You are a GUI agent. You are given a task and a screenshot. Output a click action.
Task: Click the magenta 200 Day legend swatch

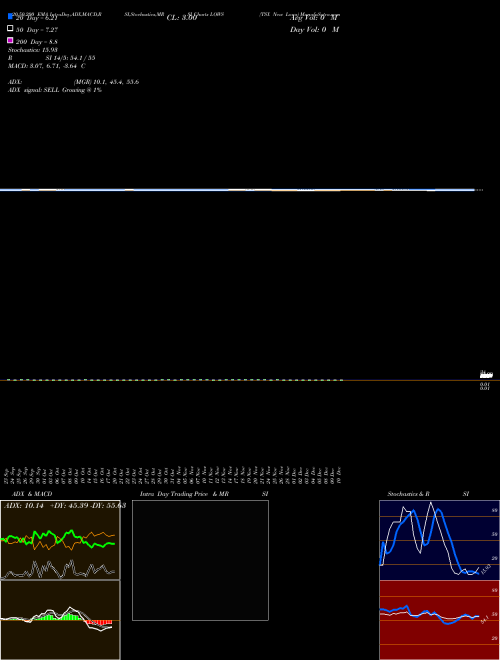point(11,40)
